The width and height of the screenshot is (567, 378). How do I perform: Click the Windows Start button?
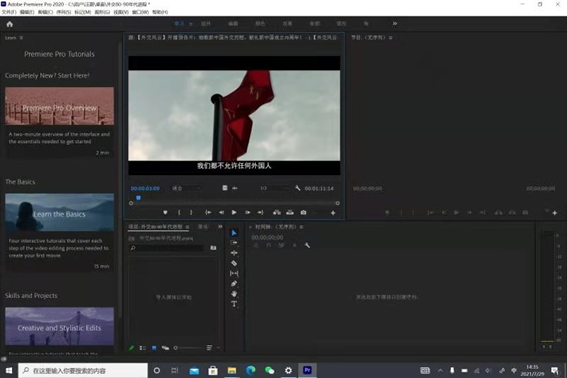(x=9, y=370)
